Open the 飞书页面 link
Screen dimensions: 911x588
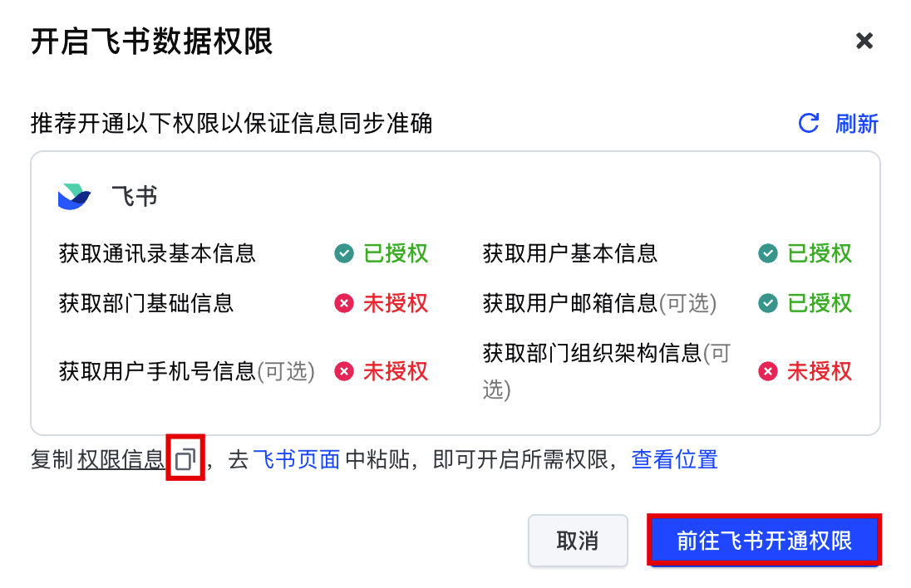tap(297, 460)
